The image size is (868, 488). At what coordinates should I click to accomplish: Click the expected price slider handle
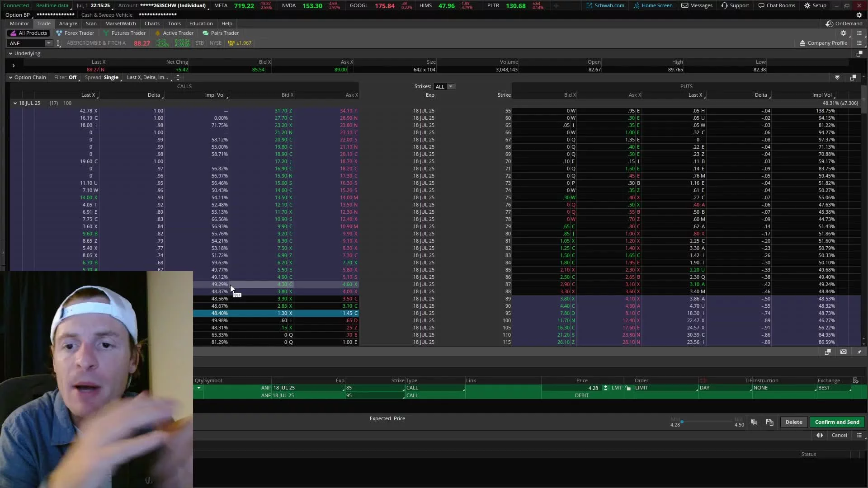(x=682, y=422)
